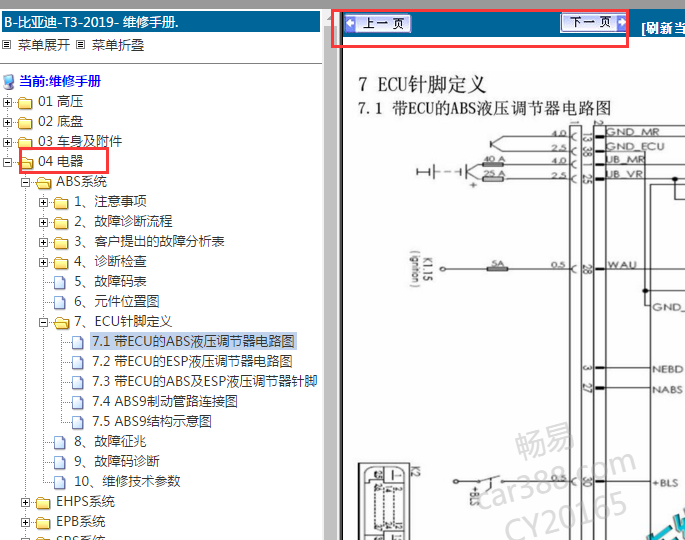Click the folder icon of 4、诊断检查
685x540 pixels.
click(x=61, y=263)
